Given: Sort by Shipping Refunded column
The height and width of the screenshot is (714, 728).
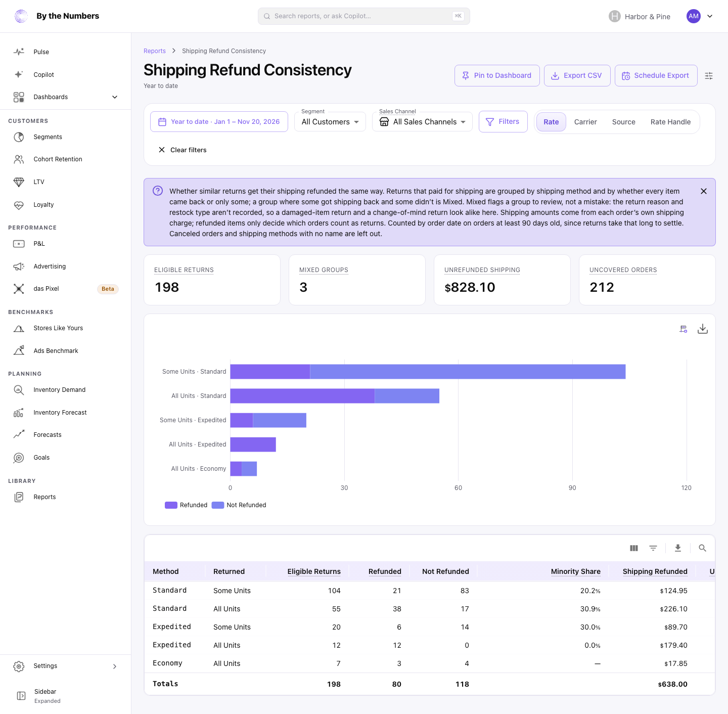Looking at the screenshot, I should click(x=655, y=571).
